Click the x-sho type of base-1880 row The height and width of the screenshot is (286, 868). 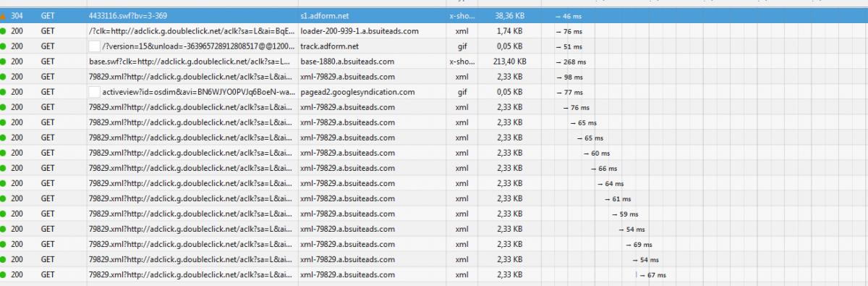coord(461,62)
